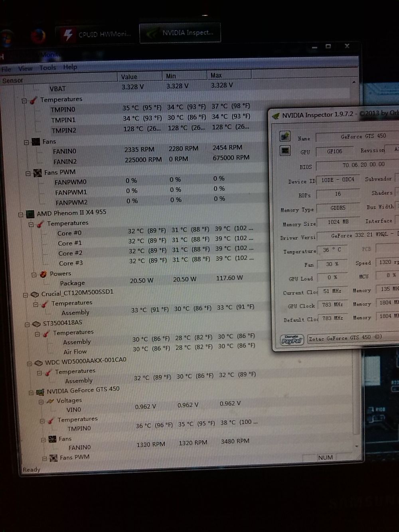
Task: Collapse the Fans PWM node above FANPWM0
Action: point(28,174)
